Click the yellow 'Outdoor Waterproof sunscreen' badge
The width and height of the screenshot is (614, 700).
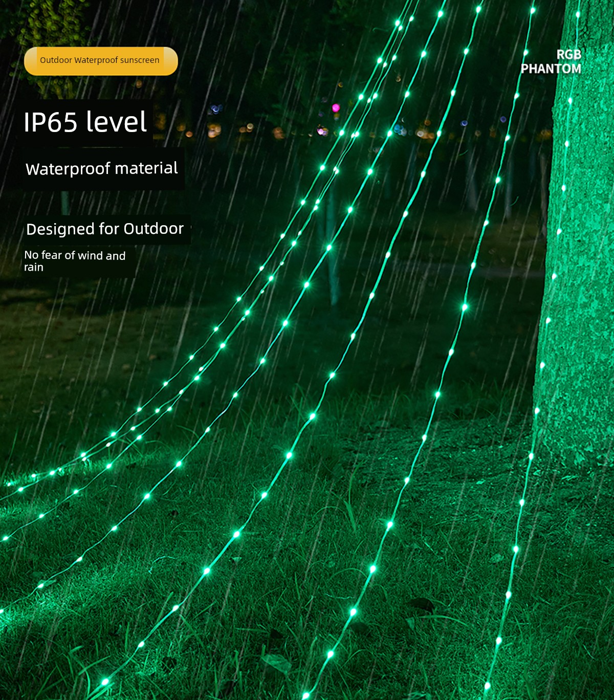point(101,61)
